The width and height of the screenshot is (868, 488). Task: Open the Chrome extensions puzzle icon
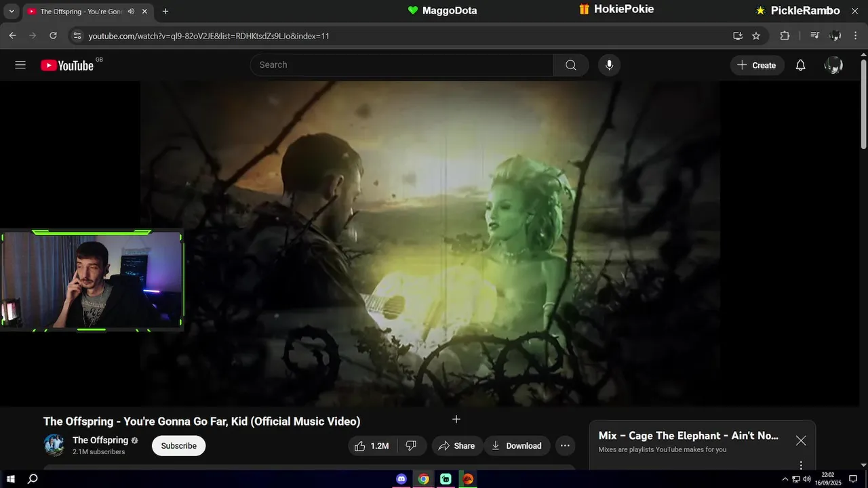pos(785,36)
